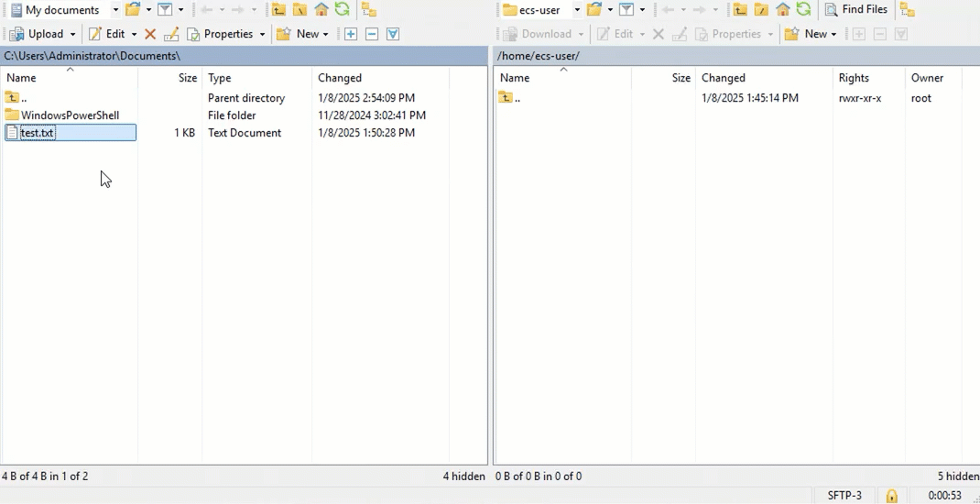Go to local home directory icon
Viewport: 980px width, 504px height.
pos(321,9)
